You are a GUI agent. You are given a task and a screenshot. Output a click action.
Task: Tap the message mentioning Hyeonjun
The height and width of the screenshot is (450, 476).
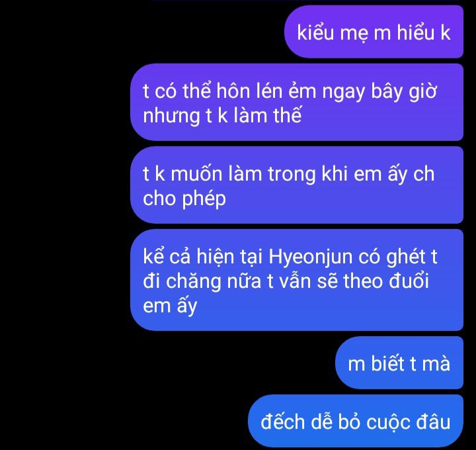(297, 280)
